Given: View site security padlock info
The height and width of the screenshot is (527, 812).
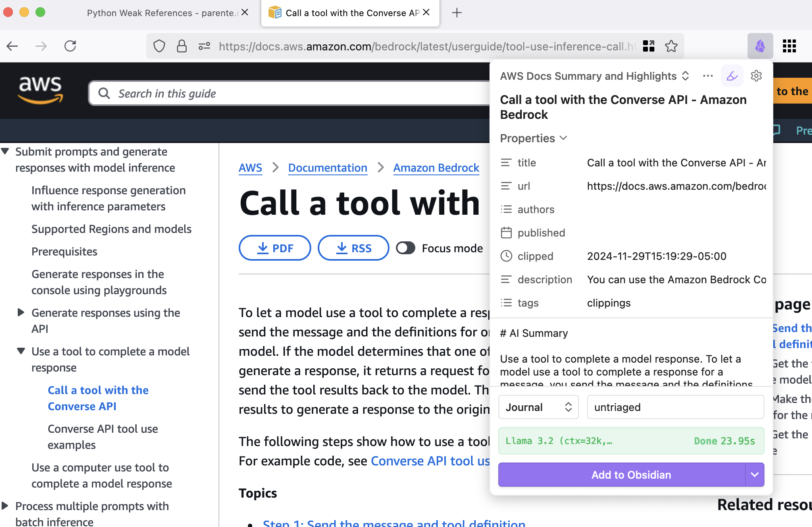Looking at the screenshot, I should coord(182,46).
